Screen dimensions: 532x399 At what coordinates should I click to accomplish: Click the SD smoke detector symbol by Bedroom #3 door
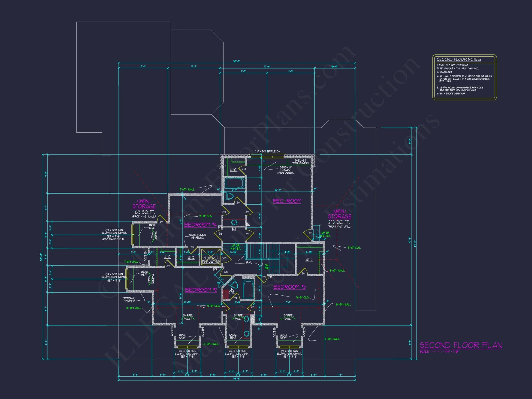pos(270,277)
